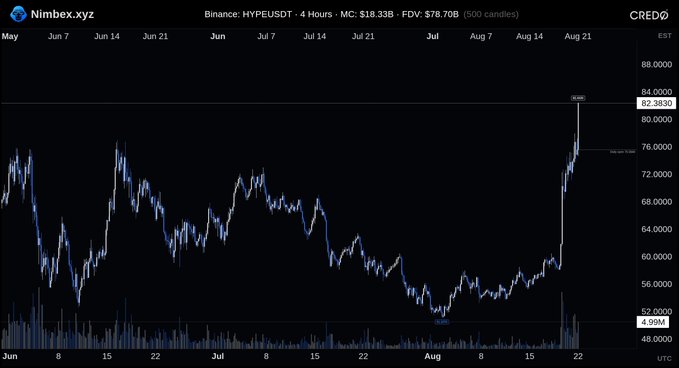Click the Aug 7 date label

pos(481,36)
